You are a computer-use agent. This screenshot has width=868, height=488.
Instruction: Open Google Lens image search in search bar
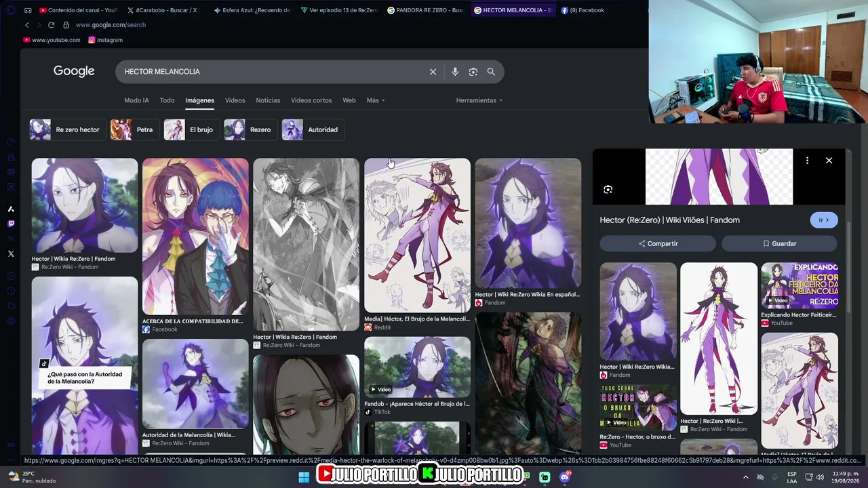tap(473, 72)
